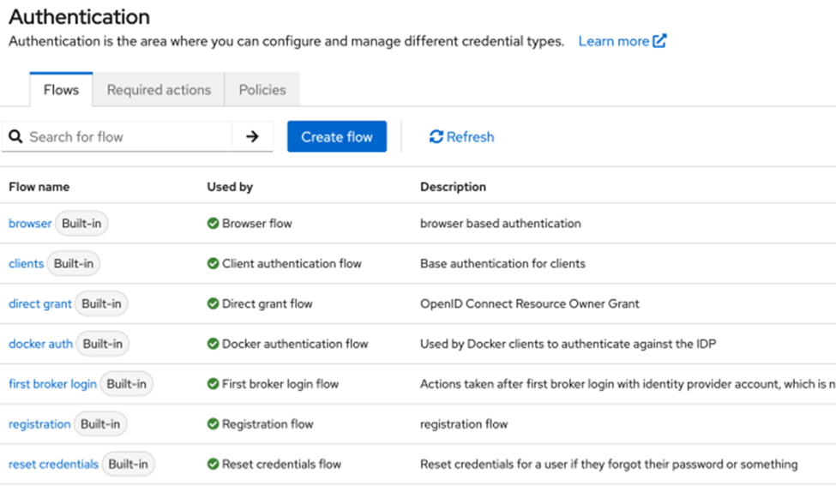This screenshot has height=504, width=836.
Task: Click the Built-in badge beside reset credentials
Action: (129, 464)
